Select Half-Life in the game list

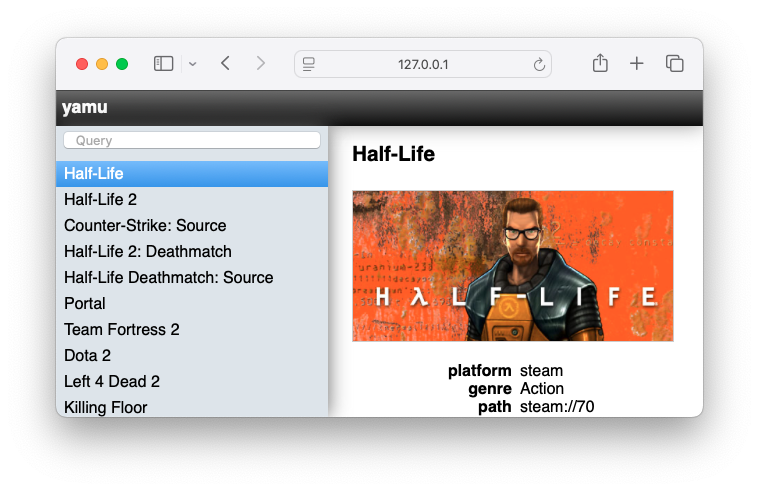pos(192,174)
